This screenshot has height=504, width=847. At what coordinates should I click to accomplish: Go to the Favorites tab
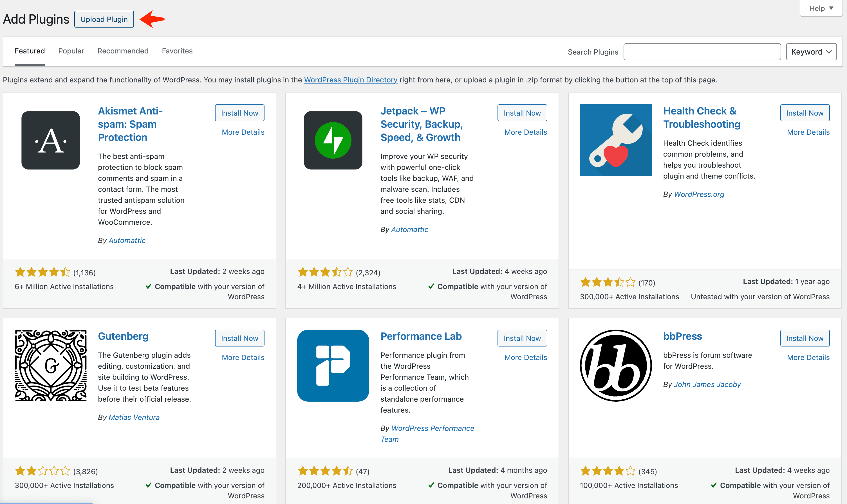(x=177, y=51)
